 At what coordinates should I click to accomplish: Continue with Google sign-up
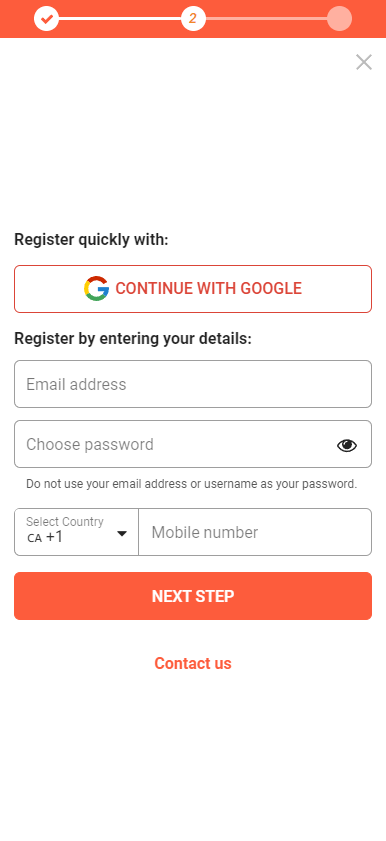(x=193, y=289)
